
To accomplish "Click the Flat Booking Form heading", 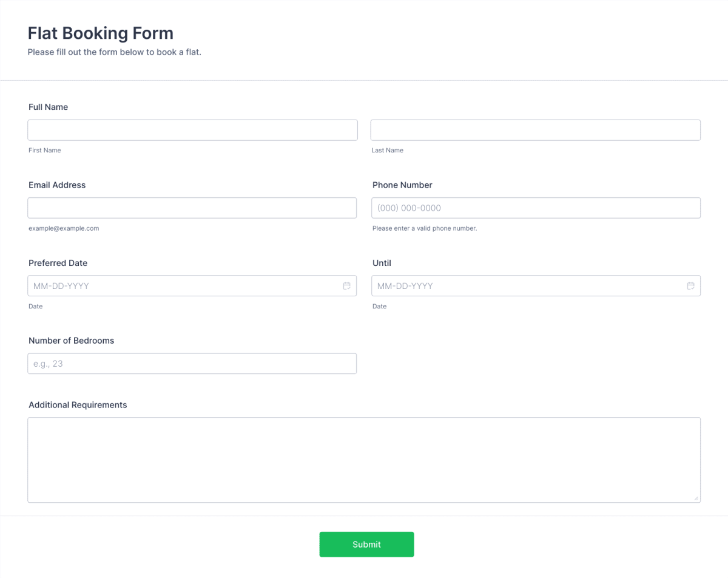I will (101, 33).
